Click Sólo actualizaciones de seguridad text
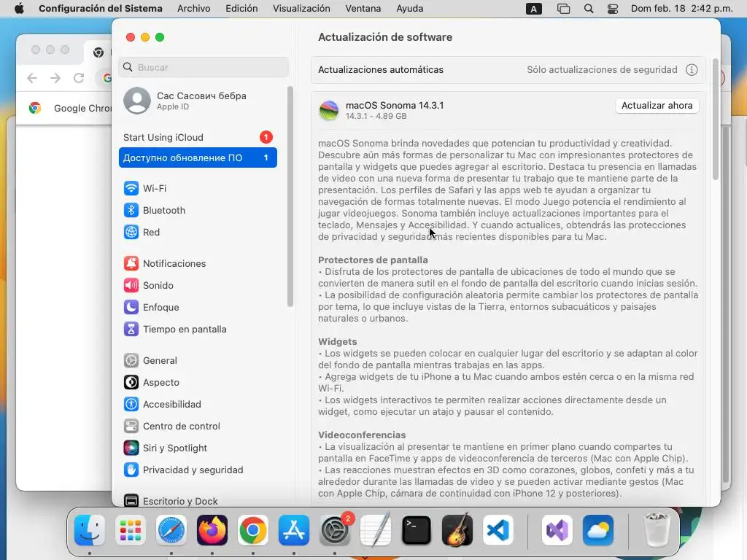Viewport: 747px width, 560px height. [602, 69]
